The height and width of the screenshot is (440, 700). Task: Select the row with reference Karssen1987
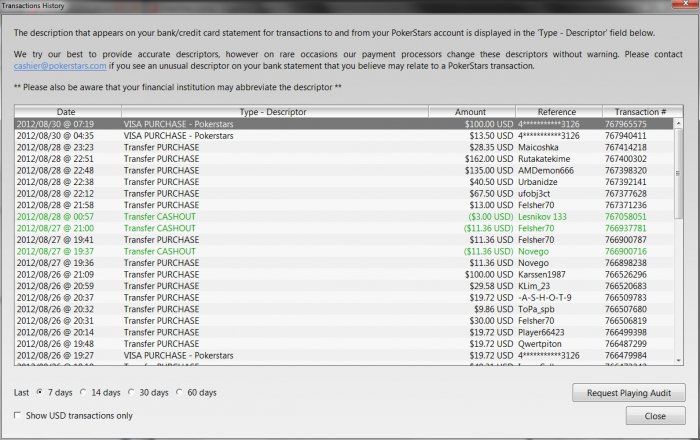[344, 274]
